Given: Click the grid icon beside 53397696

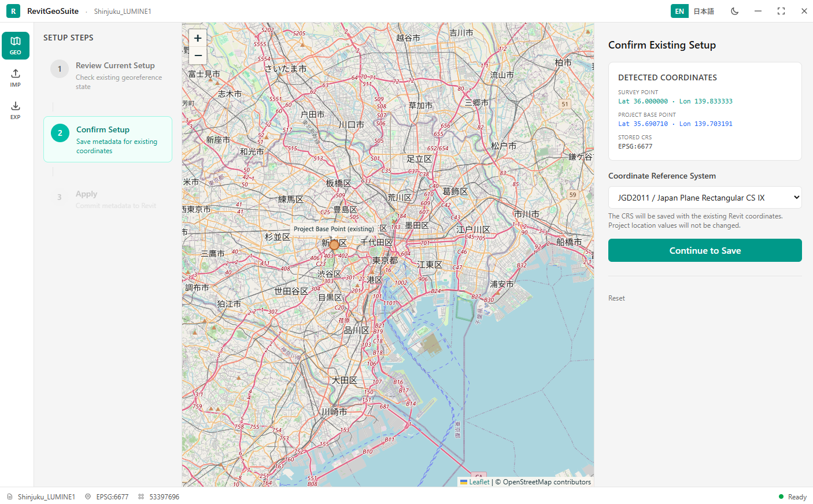Looking at the screenshot, I should point(141,496).
